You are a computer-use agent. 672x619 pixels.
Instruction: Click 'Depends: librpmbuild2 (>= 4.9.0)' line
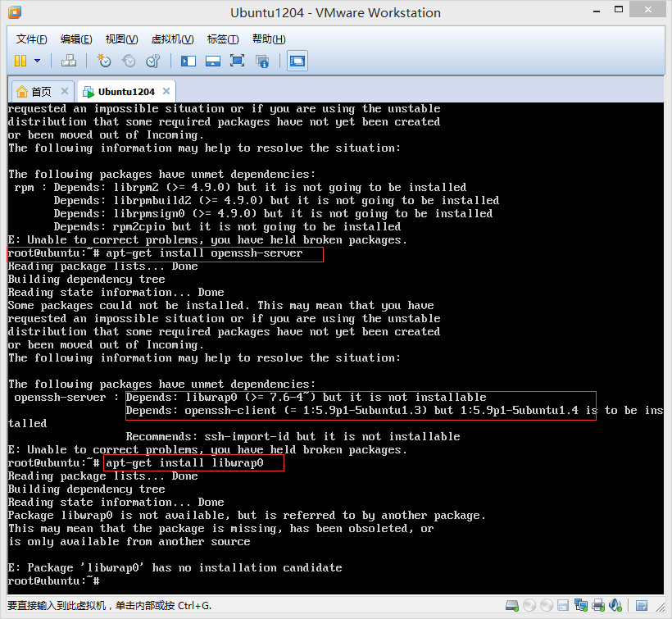coord(276,201)
